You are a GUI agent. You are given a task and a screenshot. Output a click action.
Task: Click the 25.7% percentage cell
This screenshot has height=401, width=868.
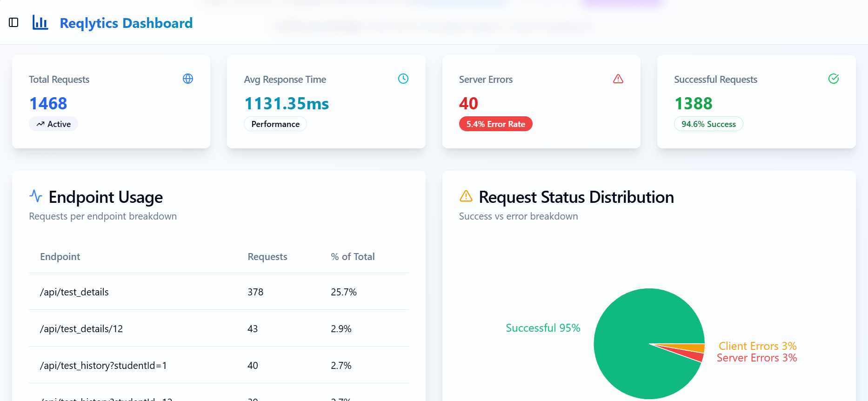coord(344,292)
